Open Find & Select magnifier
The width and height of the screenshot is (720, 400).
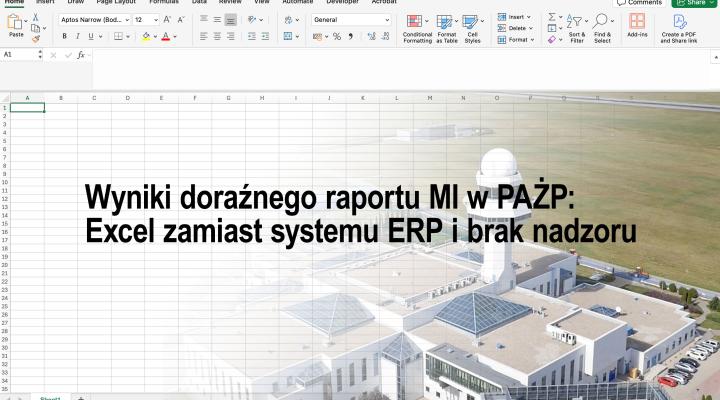pos(602,28)
